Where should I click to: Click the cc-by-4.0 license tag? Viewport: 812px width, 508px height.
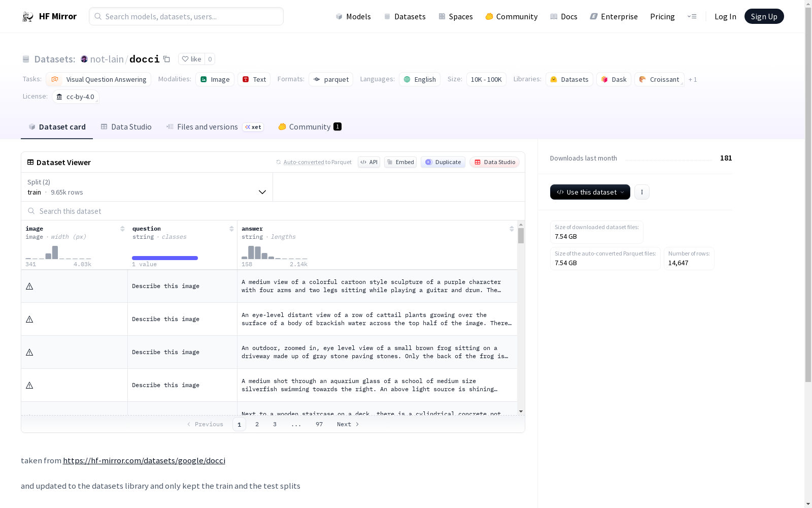tap(76, 97)
